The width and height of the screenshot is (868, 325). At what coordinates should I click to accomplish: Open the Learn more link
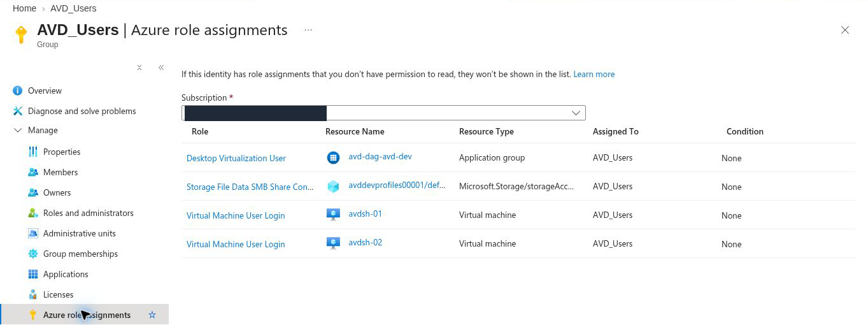click(x=594, y=74)
